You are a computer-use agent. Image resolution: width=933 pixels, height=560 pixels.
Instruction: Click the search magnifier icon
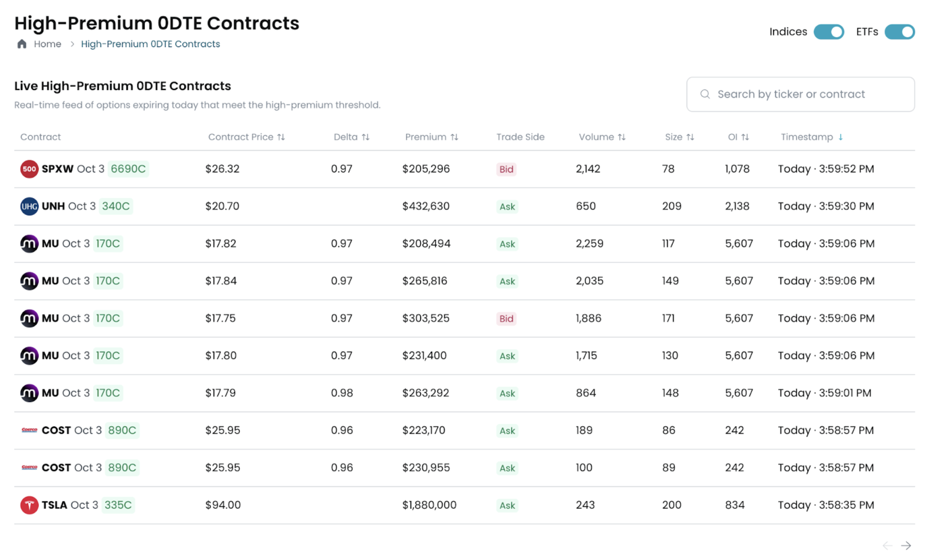tap(705, 94)
